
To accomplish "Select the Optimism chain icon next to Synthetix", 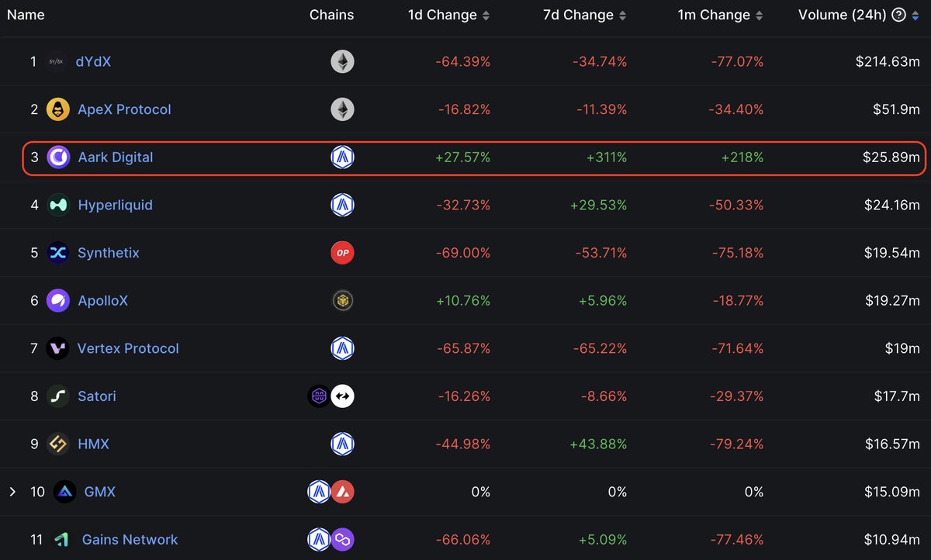I will pos(342,253).
